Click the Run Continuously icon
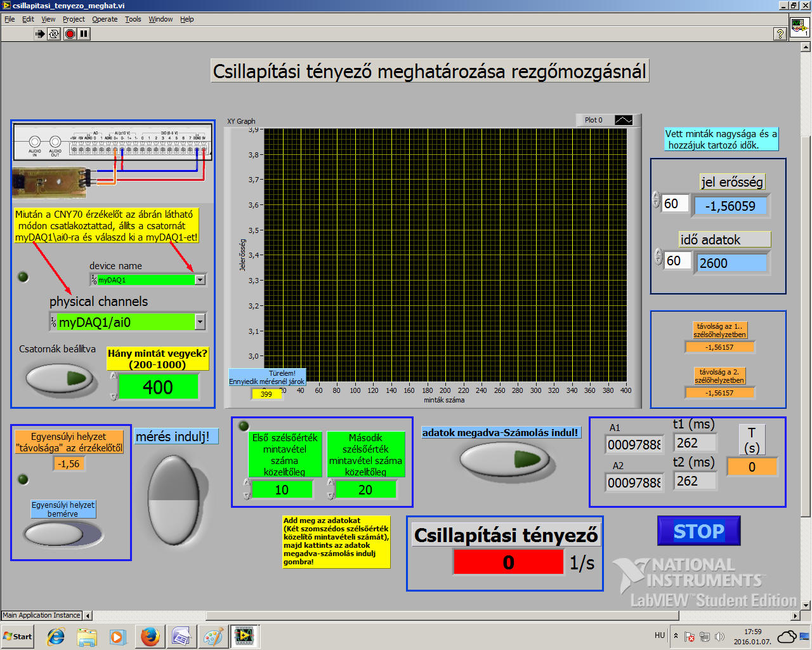Viewport: 812px width, 650px height. (54, 34)
